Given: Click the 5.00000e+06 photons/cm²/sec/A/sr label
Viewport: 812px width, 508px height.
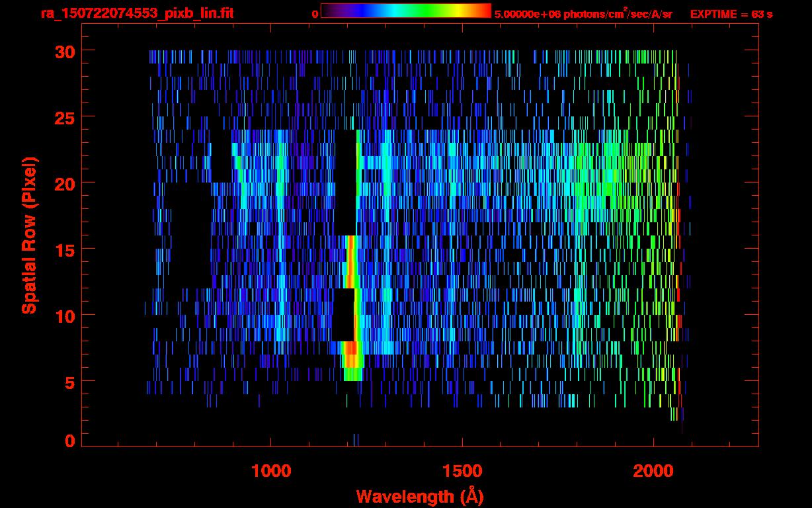Looking at the screenshot, I should [583, 13].
